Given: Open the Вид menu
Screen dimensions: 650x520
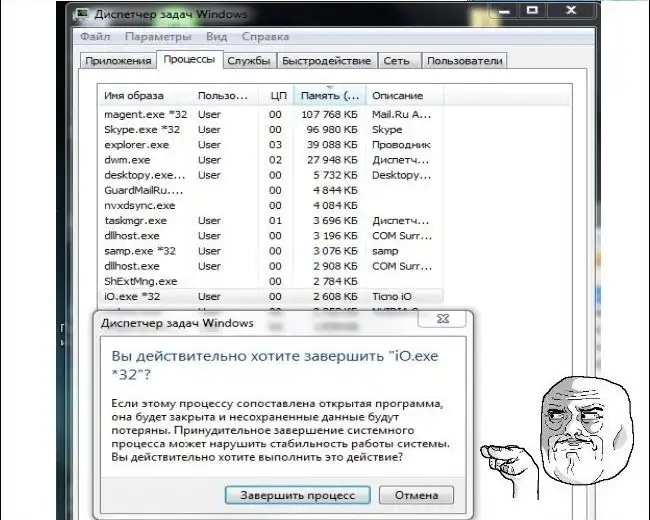Looking at the screenshot, I should pyautogui.click(x=216, y=37).
